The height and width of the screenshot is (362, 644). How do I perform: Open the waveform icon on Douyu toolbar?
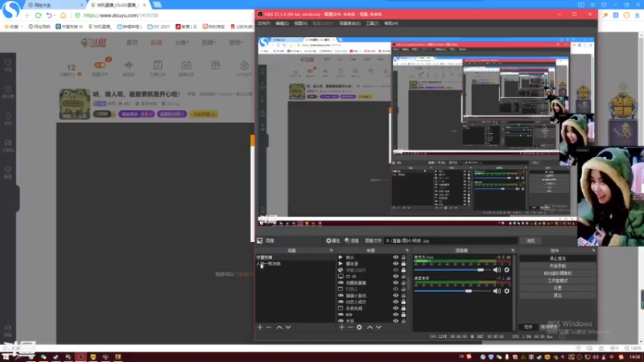[129, 65]
